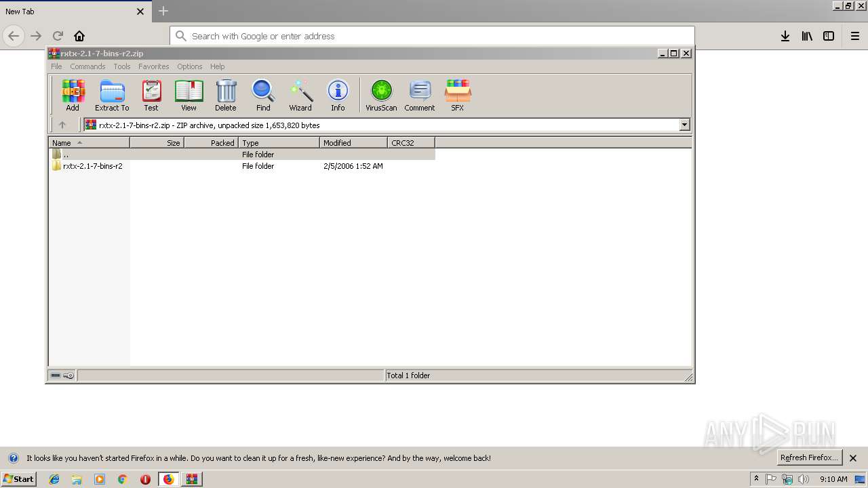The height and width of the screenshot is (488, 868).
Task: Open the volume speaker tray icon
Action: click(x=804, y=479)
